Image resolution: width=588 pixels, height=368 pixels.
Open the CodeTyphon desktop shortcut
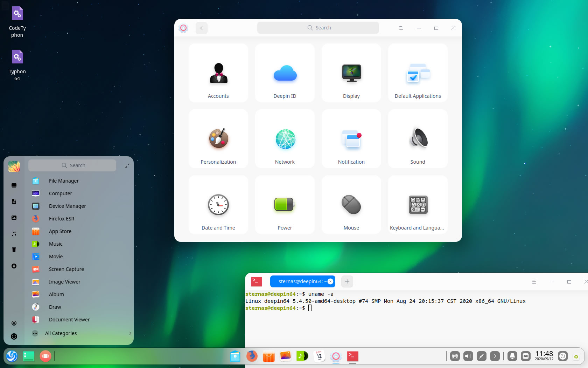pos(17,22)
